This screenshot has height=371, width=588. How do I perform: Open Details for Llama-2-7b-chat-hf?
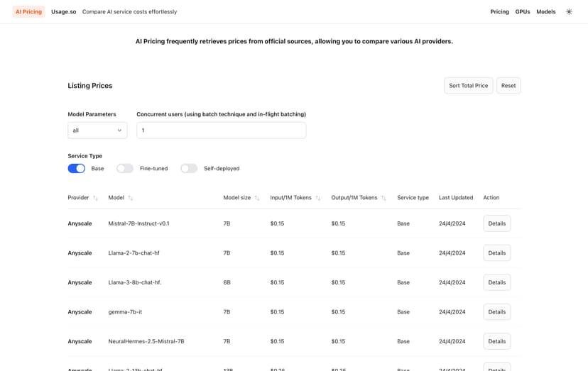pos(497,253)
